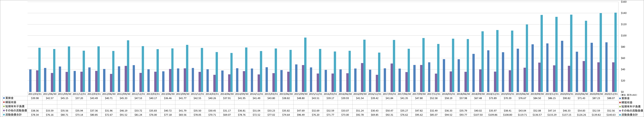Click the $54.83 cell under 2020/06/30

582,111
